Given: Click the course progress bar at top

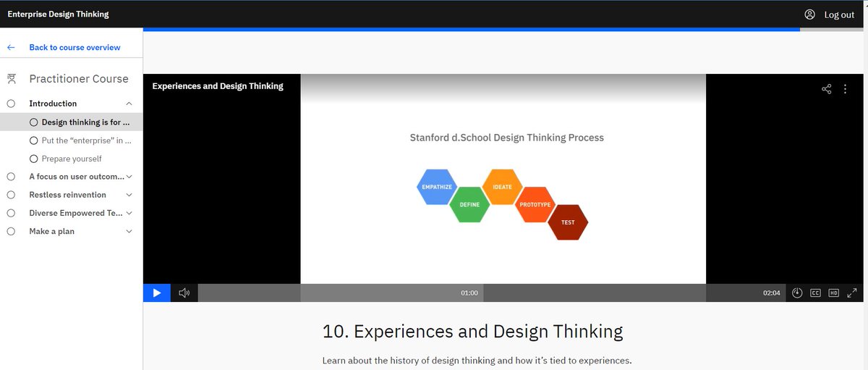Looking at the screenshot, I should point(505,30).
